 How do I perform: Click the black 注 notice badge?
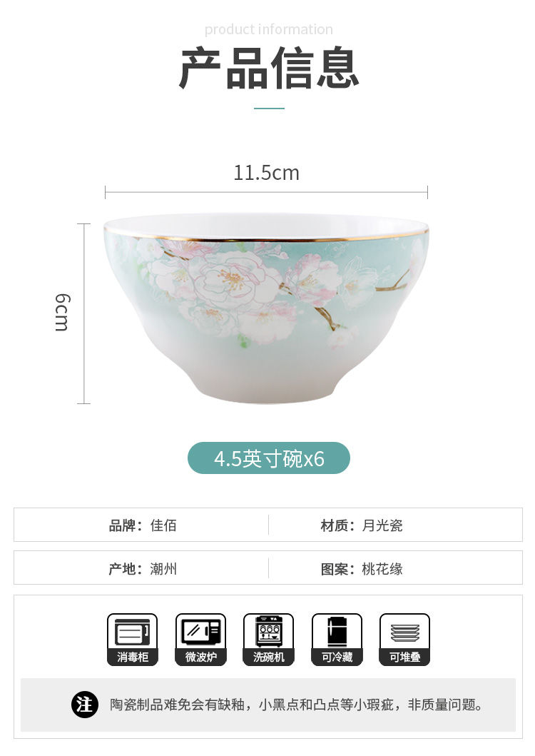coord(85,705)
